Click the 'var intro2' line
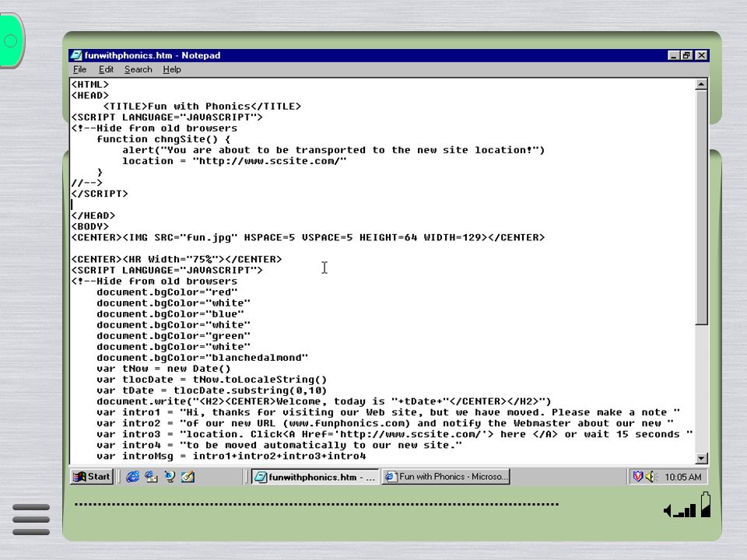The height and width of the screenshot is (560, 747). tap(385, 424)
